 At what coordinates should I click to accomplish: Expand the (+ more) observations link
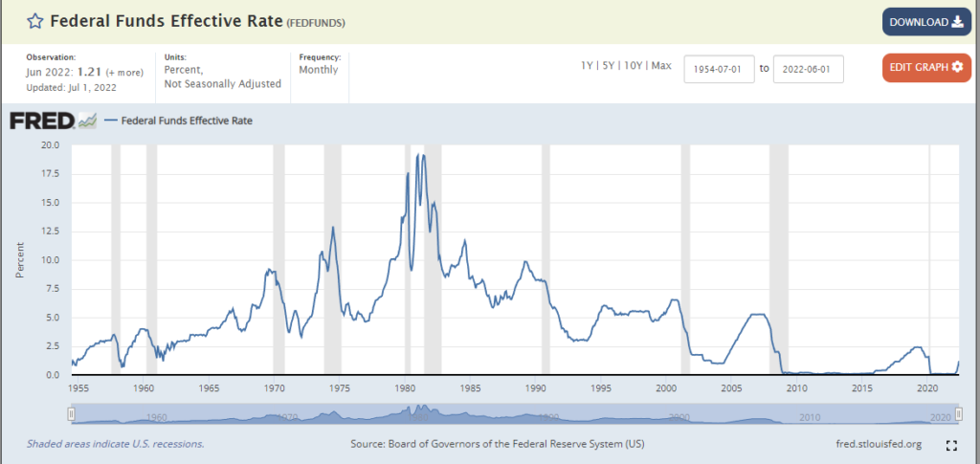[124, 73]
